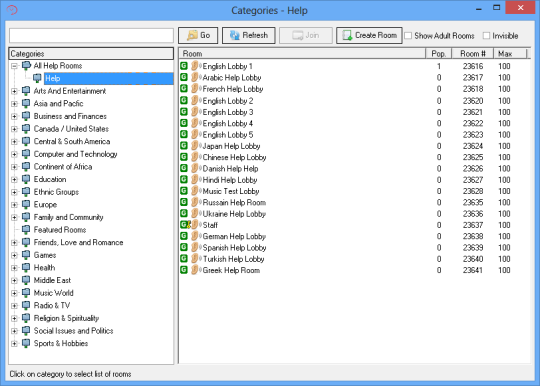
Task: Select the English Lobby 5 room
Action: pos(228,135)
